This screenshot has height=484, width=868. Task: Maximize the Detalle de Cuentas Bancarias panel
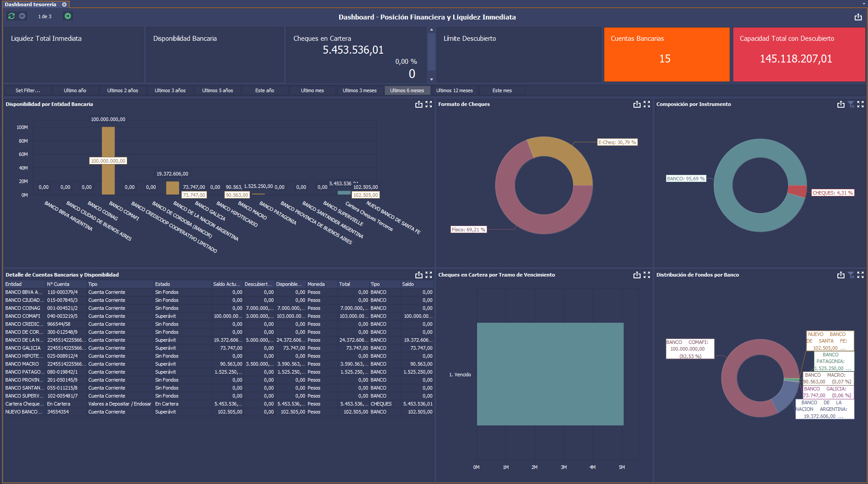click(429, 275)
